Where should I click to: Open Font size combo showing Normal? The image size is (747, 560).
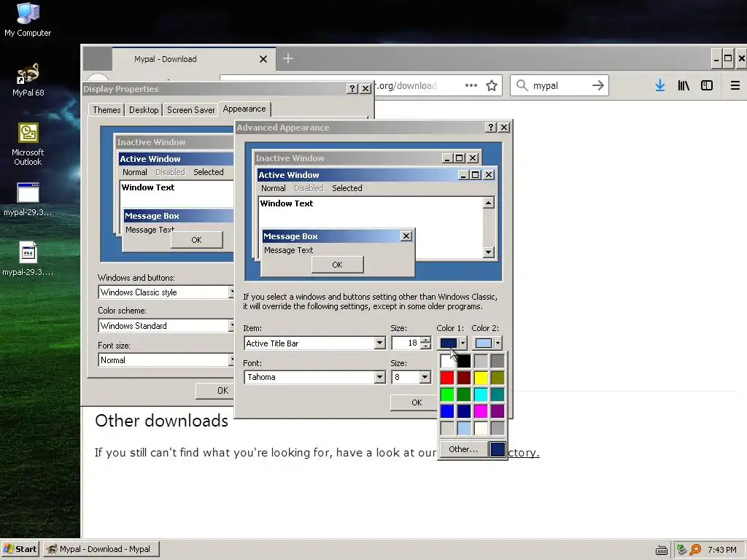point(166,360)
